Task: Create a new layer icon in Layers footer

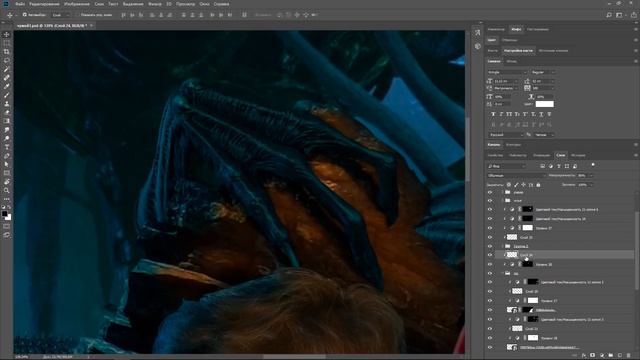Action: (x=620, y=356)
